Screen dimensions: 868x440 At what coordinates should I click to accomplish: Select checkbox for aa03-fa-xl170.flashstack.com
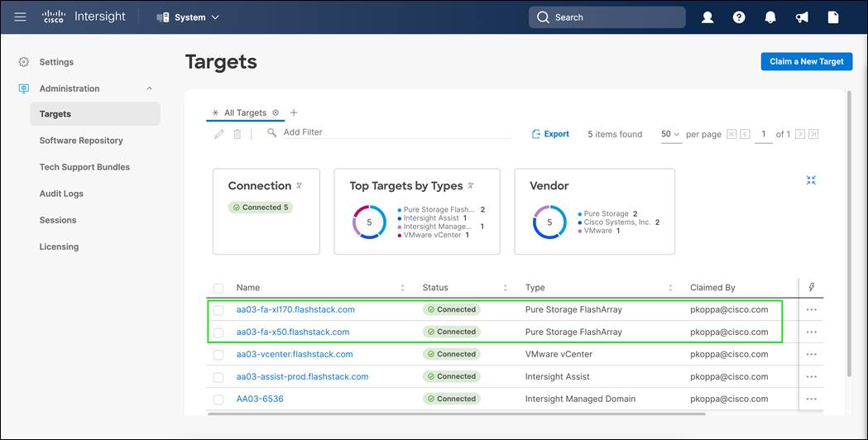pyautogui.click(x=218, y=310)
